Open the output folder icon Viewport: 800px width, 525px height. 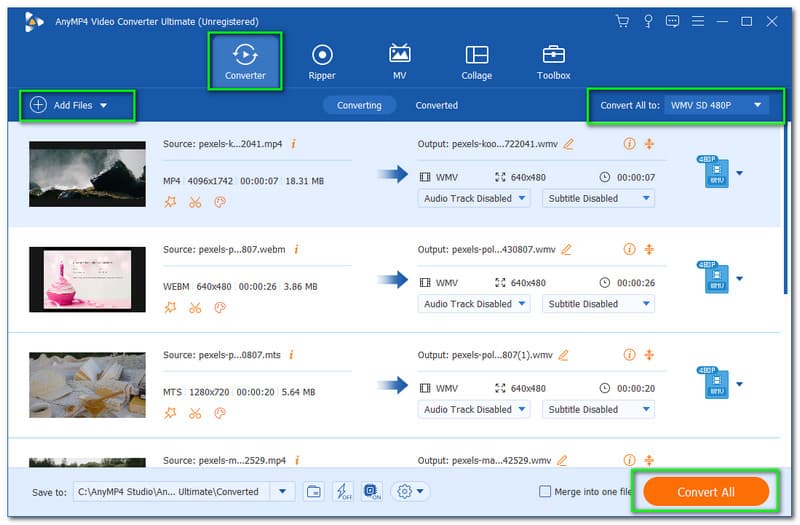pos(314,492)
